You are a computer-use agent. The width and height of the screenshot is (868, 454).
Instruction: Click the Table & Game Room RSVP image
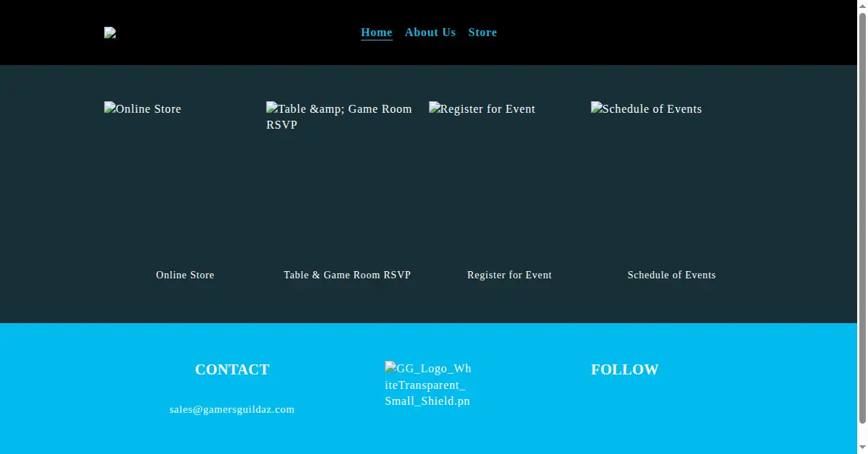pos(347,182)
